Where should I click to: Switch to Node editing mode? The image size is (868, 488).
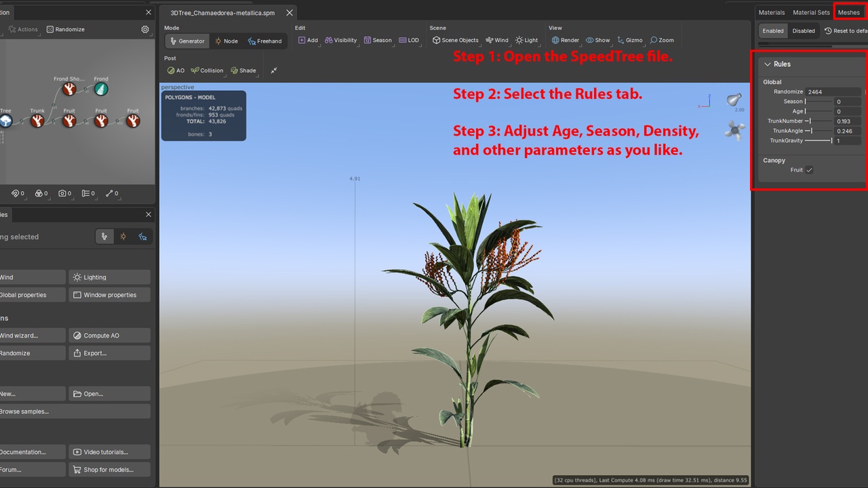(226, 41)
